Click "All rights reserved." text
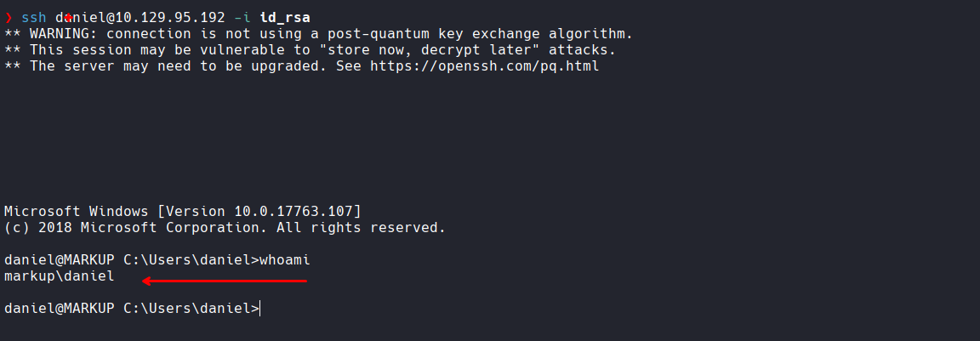This screenshot has height=341, width=980. [362, 227]
